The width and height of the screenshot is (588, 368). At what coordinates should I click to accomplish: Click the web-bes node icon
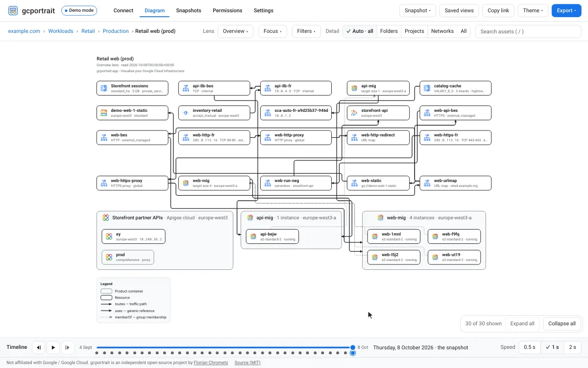tap(104, 137)
